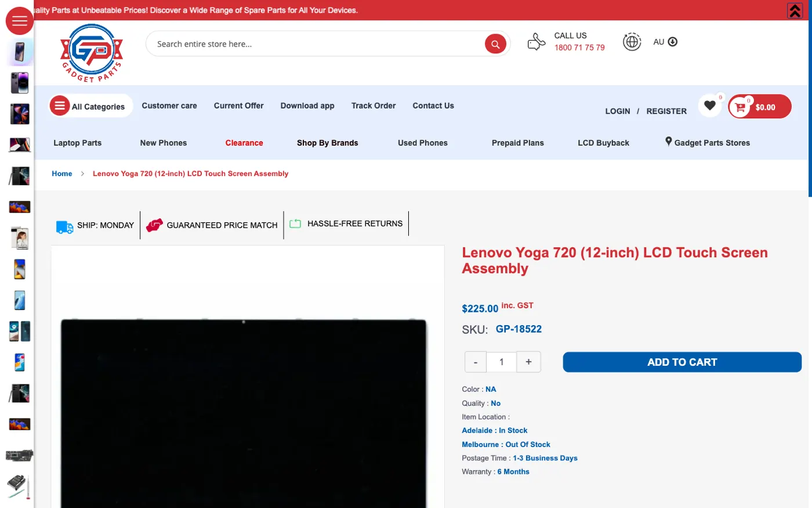This screenshot has height=508, width=812.
Task: Click the red search magnifier button
Action: tap(495, 44)
